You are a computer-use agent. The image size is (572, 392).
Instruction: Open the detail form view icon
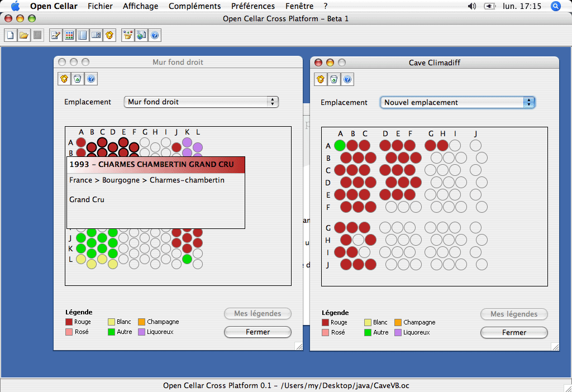96,35
